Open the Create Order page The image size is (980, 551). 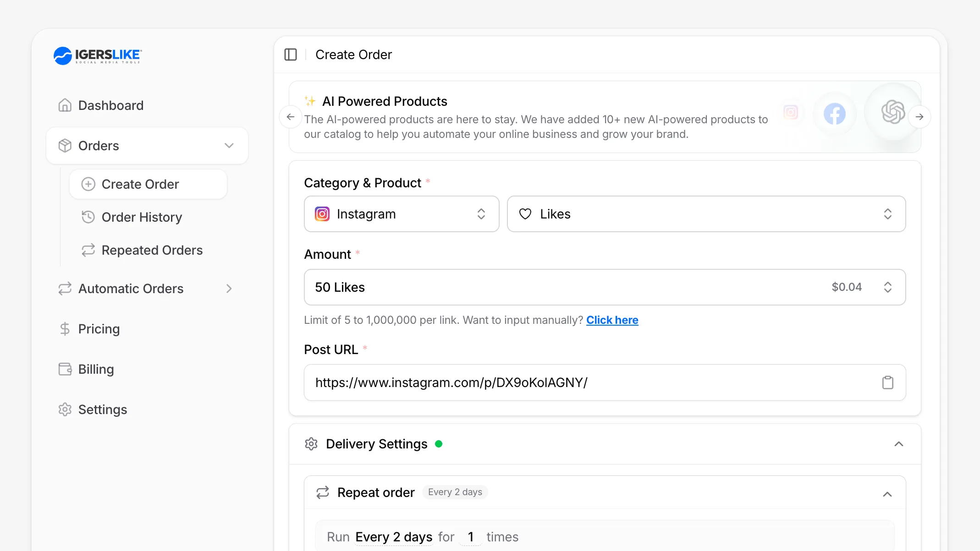point(149,184)
